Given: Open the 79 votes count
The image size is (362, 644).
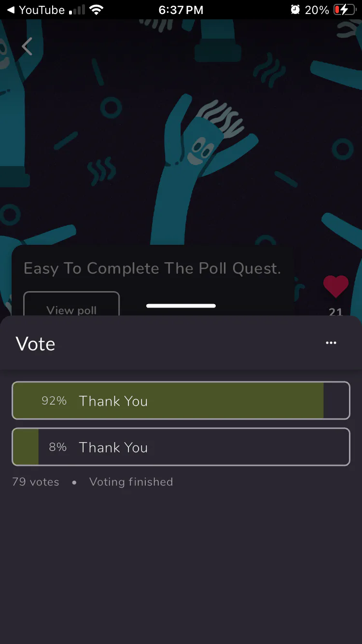Looking at the screenshot, I should point(36,482).
